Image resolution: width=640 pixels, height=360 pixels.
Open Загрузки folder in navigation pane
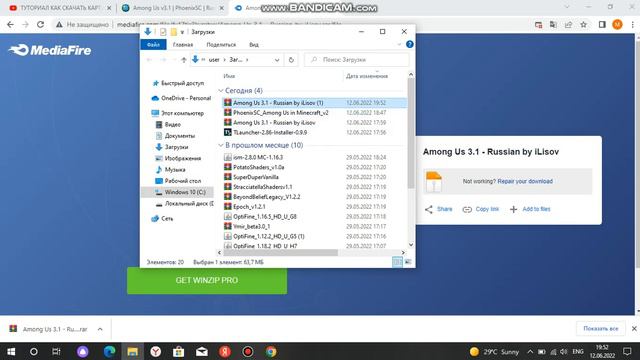pyautogui.click(x=172, y=147)
